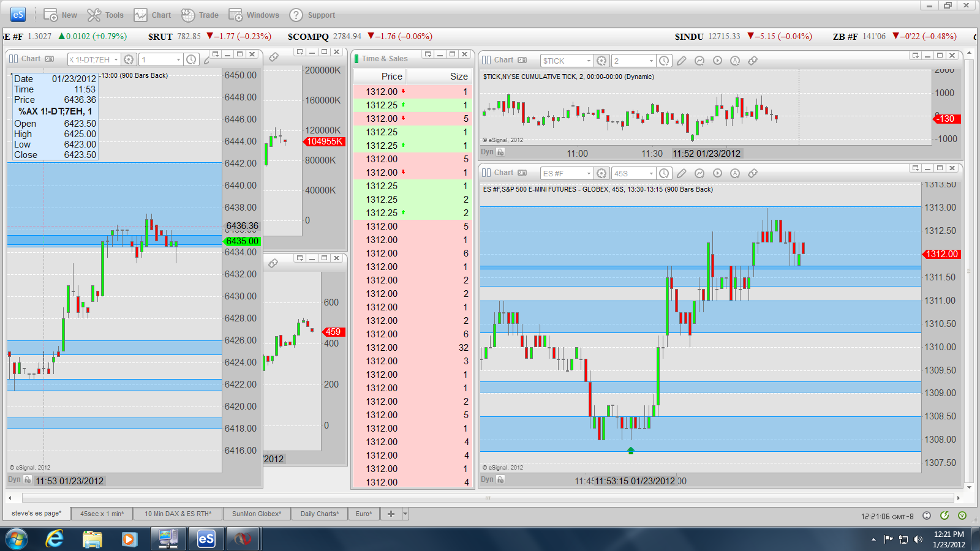Switch to 10 Min DAX & ES RTH tab

tap(178, 514)
